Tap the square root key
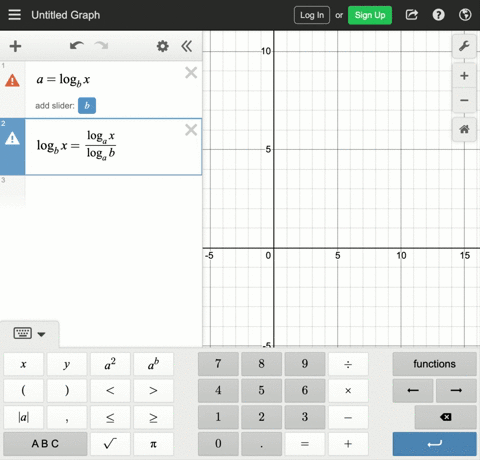The height and width of the screenshot is (460, 480). (x=110, y=444)
